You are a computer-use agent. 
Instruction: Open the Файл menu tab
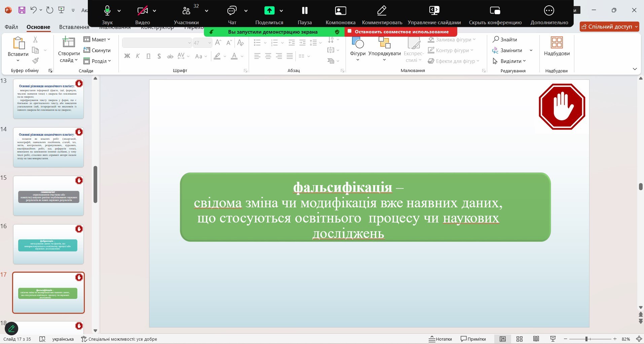point(11,27)
